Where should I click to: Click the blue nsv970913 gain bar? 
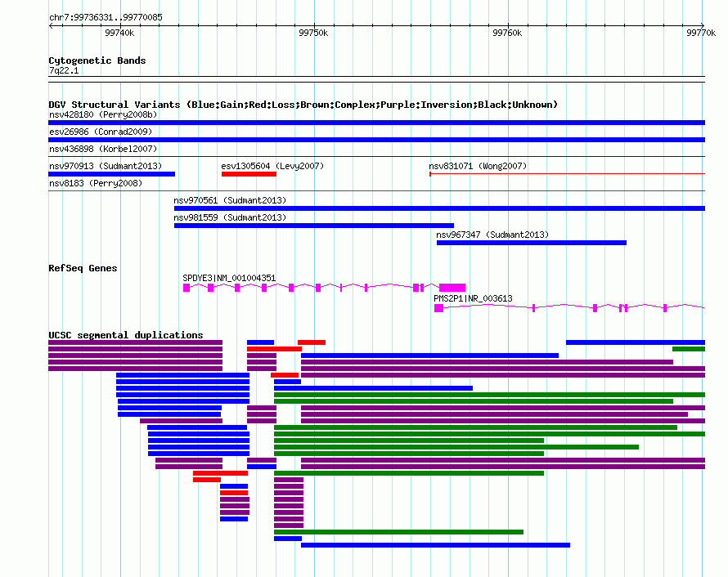tap(111, 174)
